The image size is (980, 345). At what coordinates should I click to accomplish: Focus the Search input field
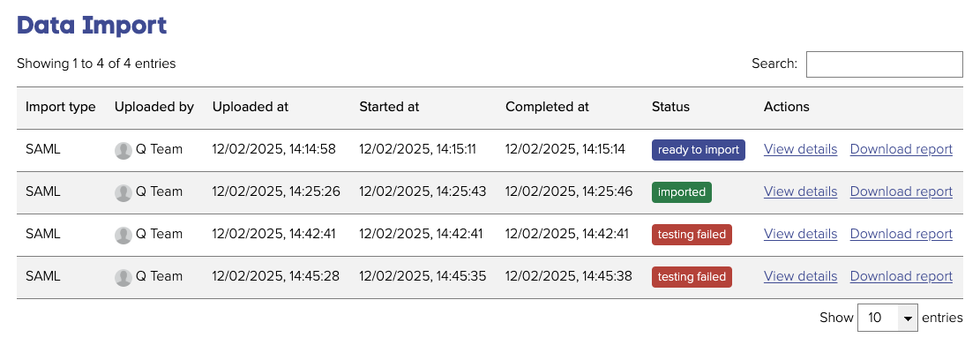click(885, 64)
